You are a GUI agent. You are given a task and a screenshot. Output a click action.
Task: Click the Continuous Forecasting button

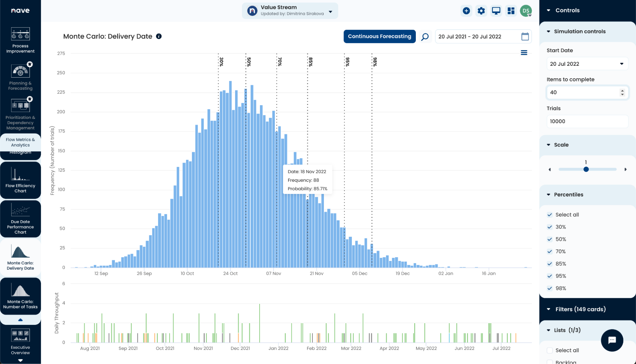pos(379,37)
